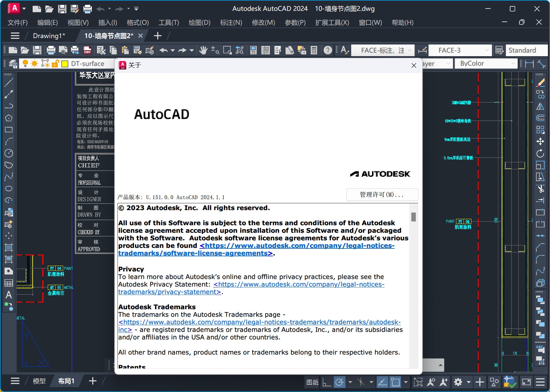Close the 关于 About dialog
Screen dimensions: 550x392
pyautogui.click(x=414, y=65)
